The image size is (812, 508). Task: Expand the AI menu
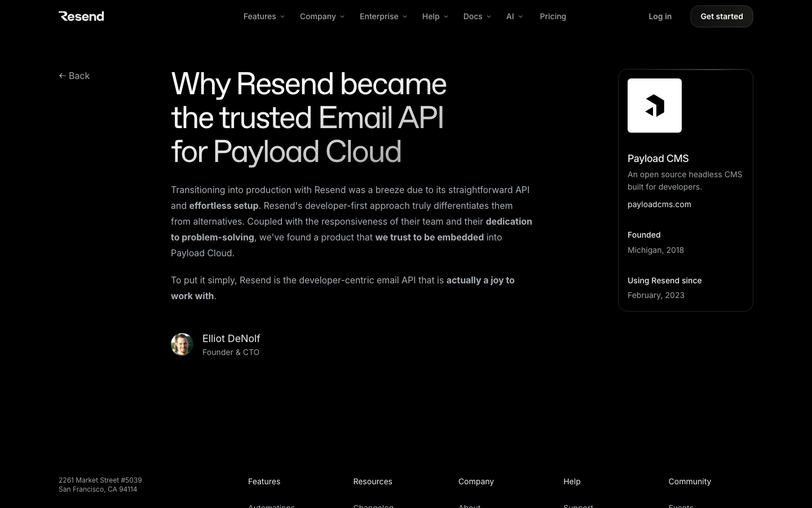(x=514, y=16)
